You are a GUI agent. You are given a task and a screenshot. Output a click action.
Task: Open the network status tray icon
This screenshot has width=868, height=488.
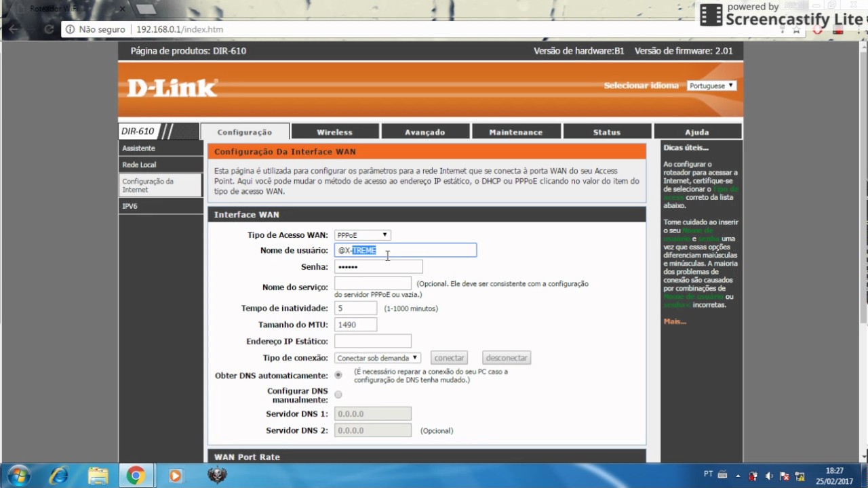pos(800,476)
